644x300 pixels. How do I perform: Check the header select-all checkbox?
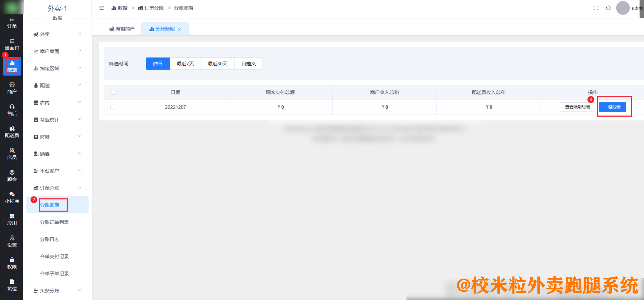(113, 92)
